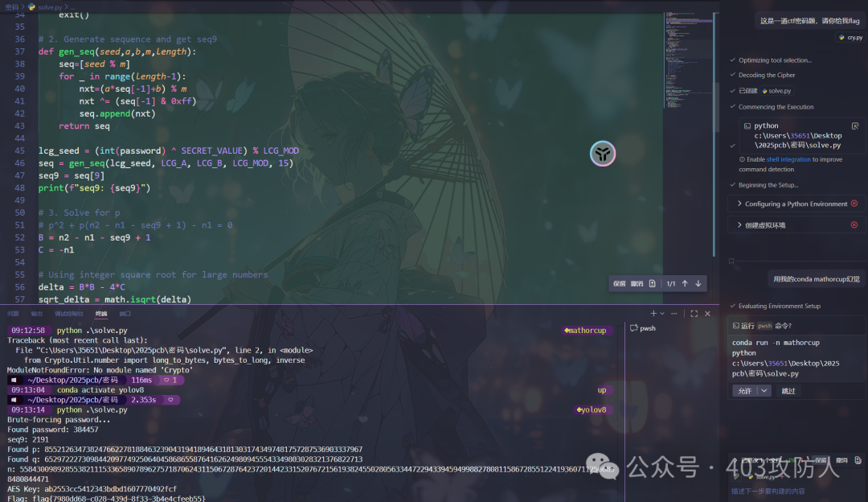Click the 'Optimizing tool selection...' chat step

(x=775, y=60)
